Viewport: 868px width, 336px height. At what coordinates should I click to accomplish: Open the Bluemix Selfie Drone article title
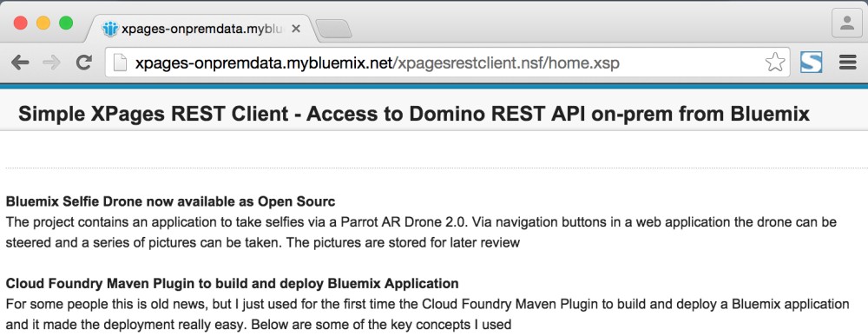click(x=170, y=201)
